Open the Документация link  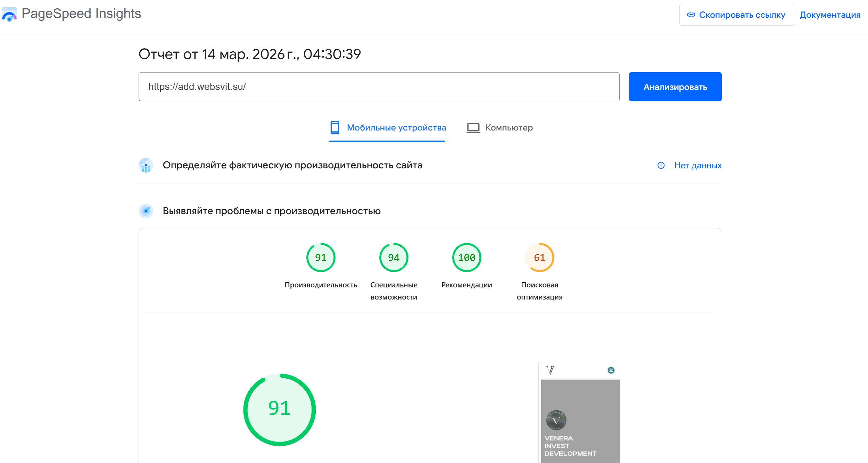[830, 15]
